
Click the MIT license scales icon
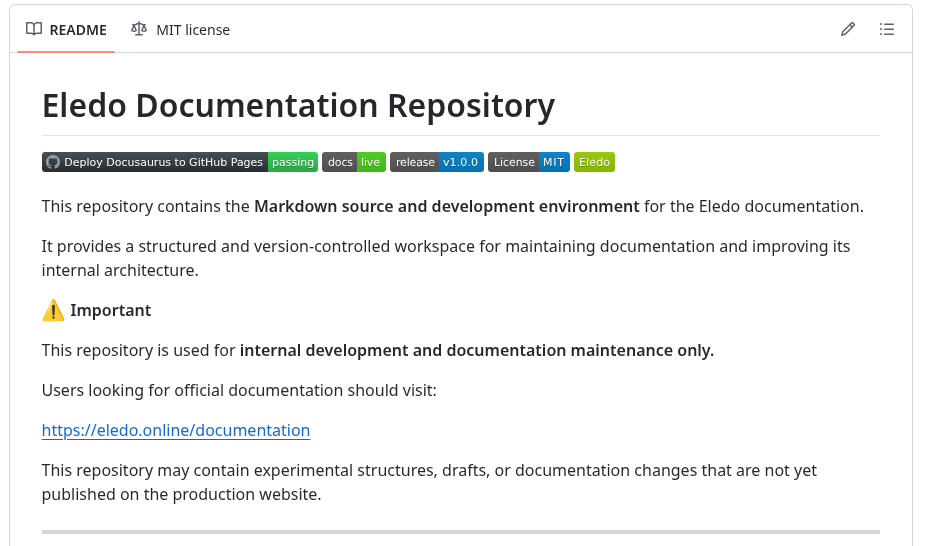point(139,29)
